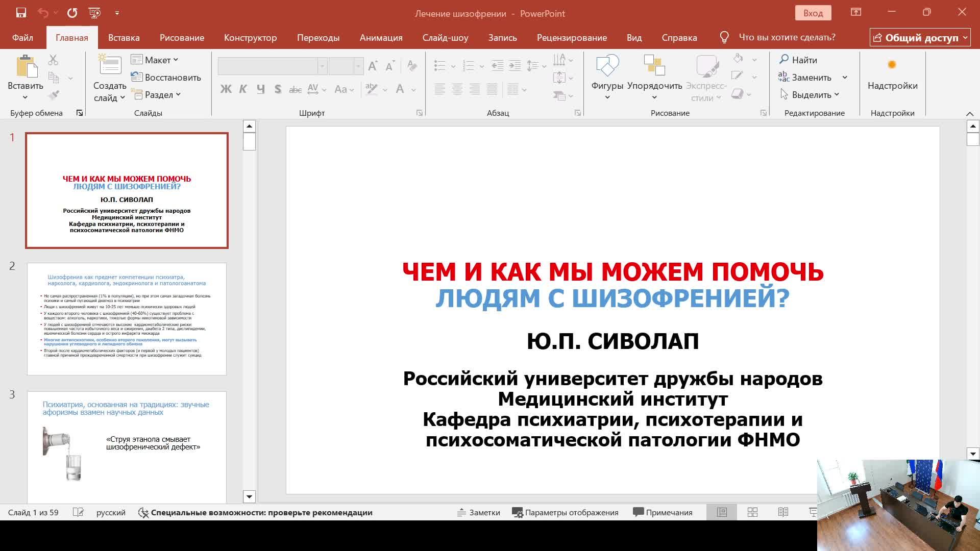Click the text shadow (S) icon
Viewport: 980px width, 551px height.
(278, 89)
